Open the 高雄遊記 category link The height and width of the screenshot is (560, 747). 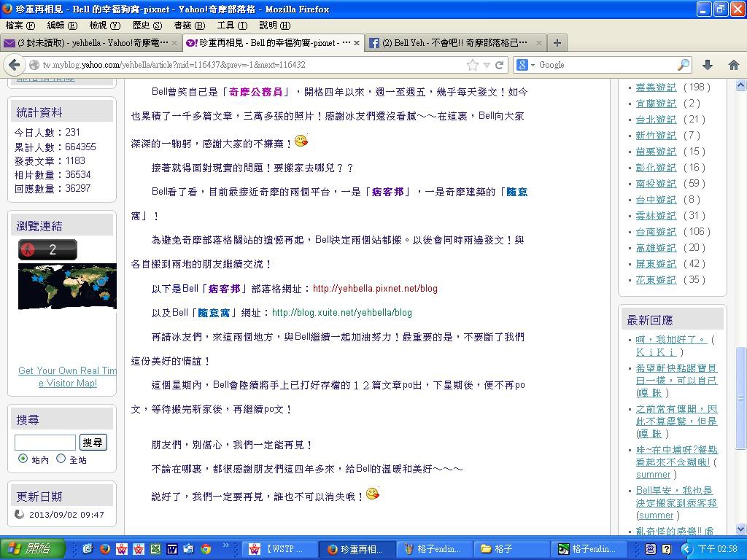656,248
